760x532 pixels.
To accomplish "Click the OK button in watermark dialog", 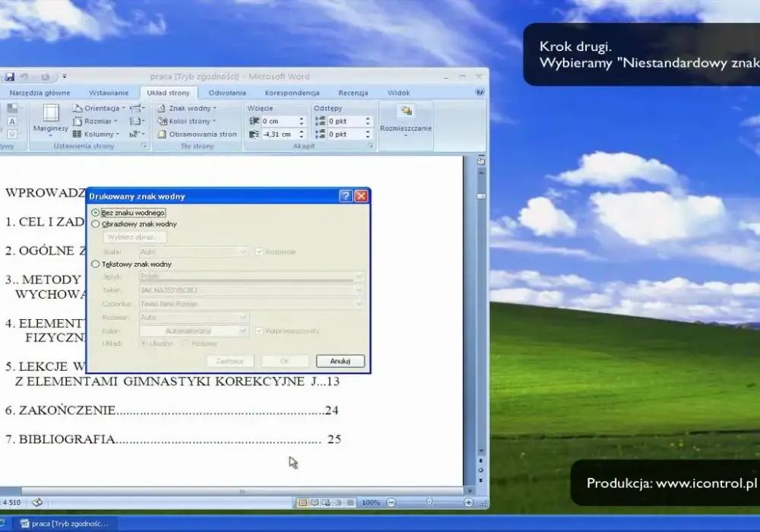I will (x=284, y=361).
